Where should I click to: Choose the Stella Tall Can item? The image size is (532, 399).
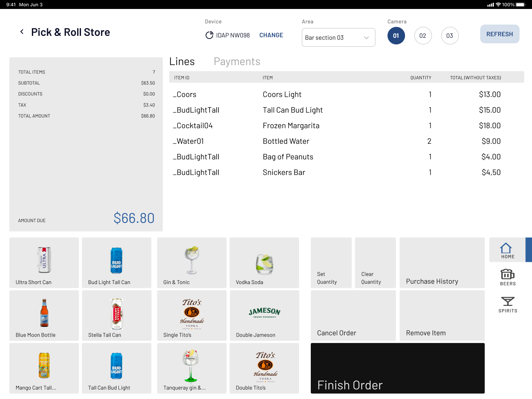[116, 315]
